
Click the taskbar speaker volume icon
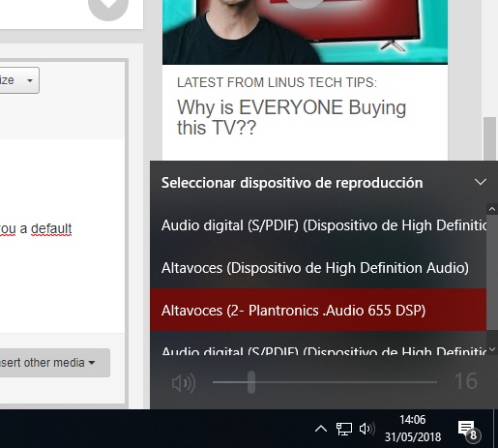(x=367, y=429)
